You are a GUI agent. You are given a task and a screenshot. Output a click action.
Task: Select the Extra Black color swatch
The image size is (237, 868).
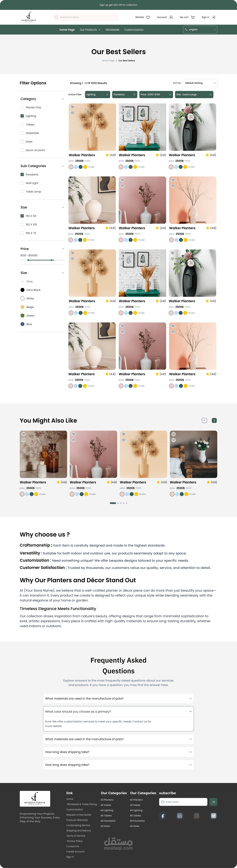(x=23, y=290)
